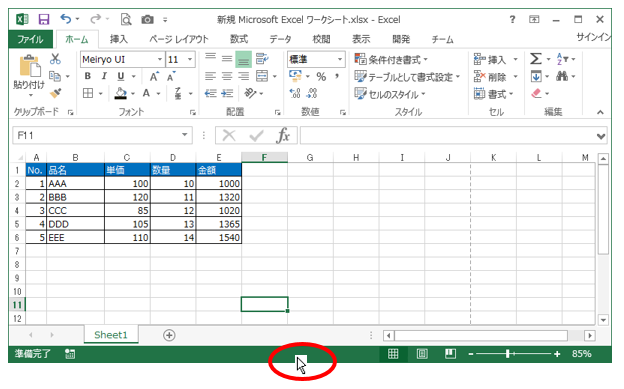Click the Copy icon in Clipboard group
The image size is (624, 389).
coord(55,76)
